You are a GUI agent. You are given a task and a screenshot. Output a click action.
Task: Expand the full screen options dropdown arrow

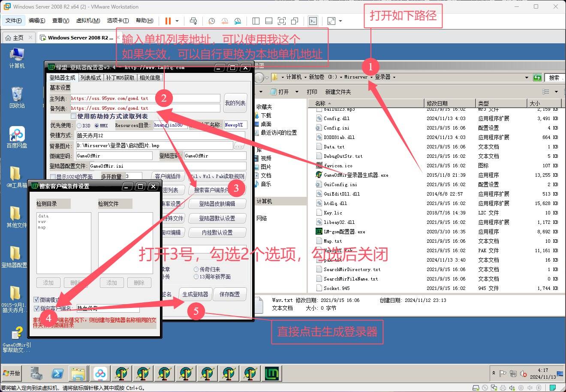click(x=340, y=21)
